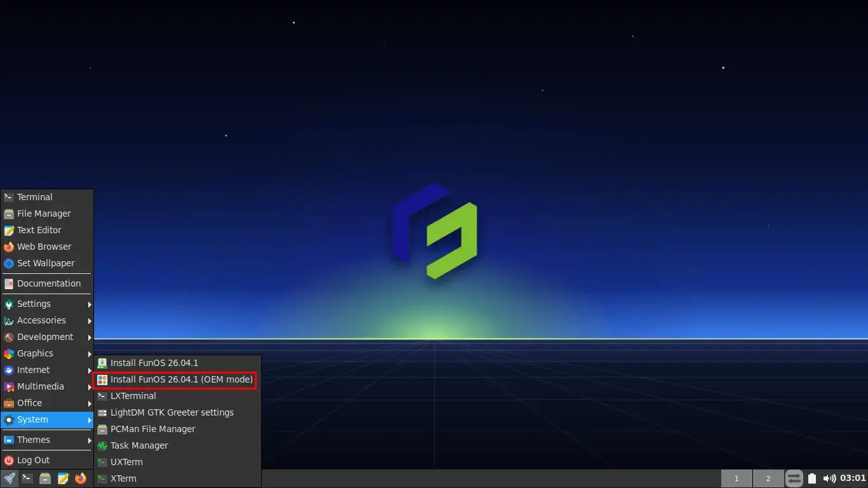Expand the Settings submenu arrow

[90, 304]
